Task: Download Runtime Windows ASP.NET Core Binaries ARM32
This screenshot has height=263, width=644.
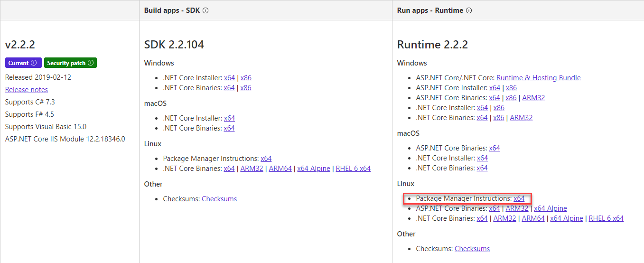Action: (533, 98)
